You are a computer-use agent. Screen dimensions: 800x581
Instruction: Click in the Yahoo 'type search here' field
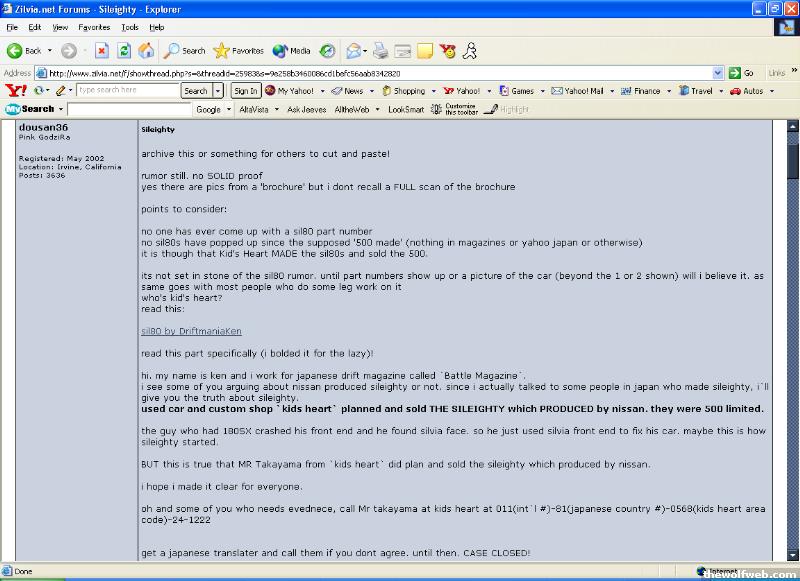[x=128, y=91]
